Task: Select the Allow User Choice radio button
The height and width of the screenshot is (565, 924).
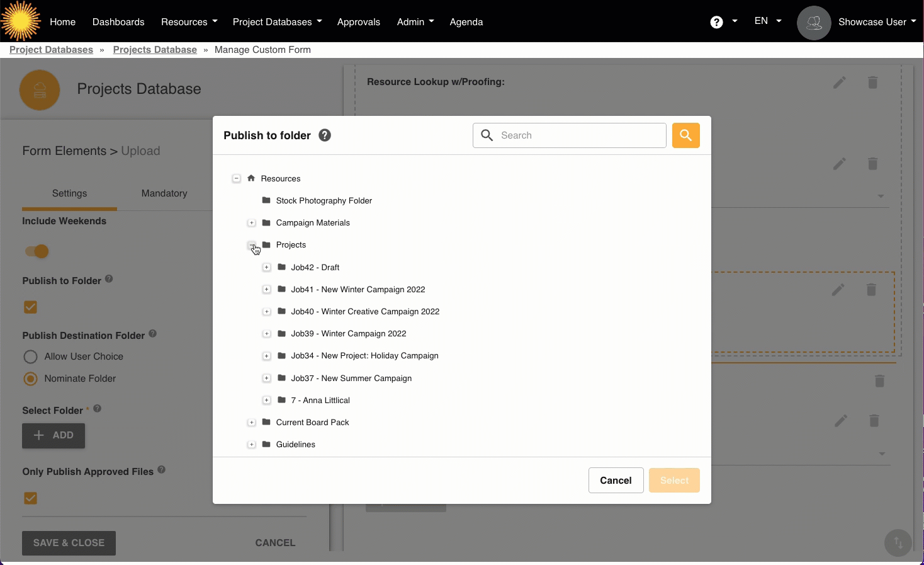Action: pyautogui.click(x=30, y=357)
